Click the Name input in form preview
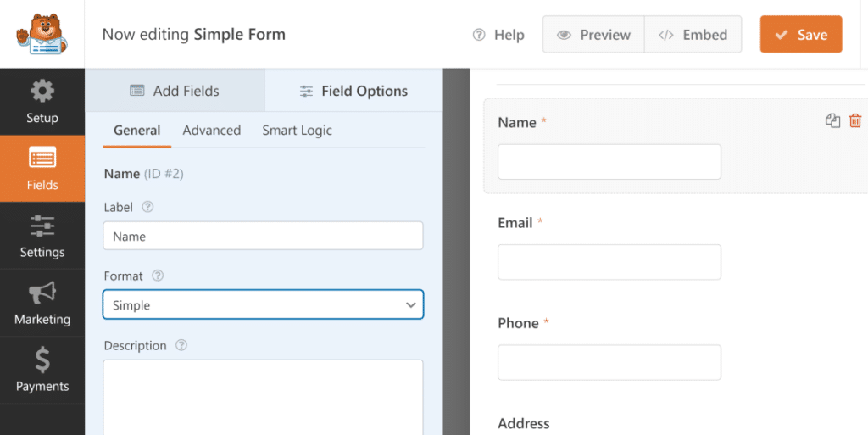The height and width of the screenshot is (435, 868). point(609,162)
